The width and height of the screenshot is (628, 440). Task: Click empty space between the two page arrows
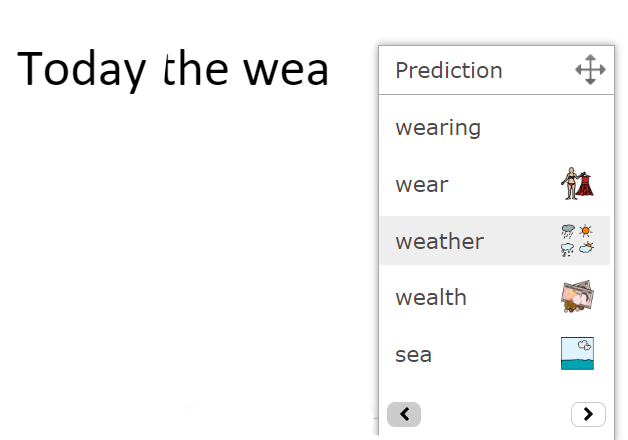[x=495, y=413]
